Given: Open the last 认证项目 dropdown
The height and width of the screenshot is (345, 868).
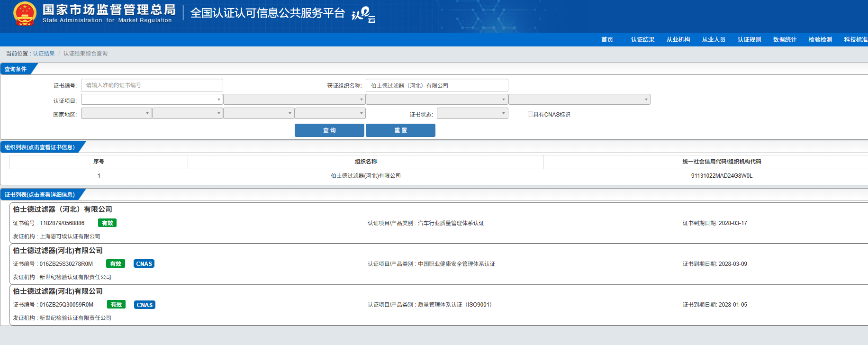Looking at the screenshot, I should pos(579,100).
